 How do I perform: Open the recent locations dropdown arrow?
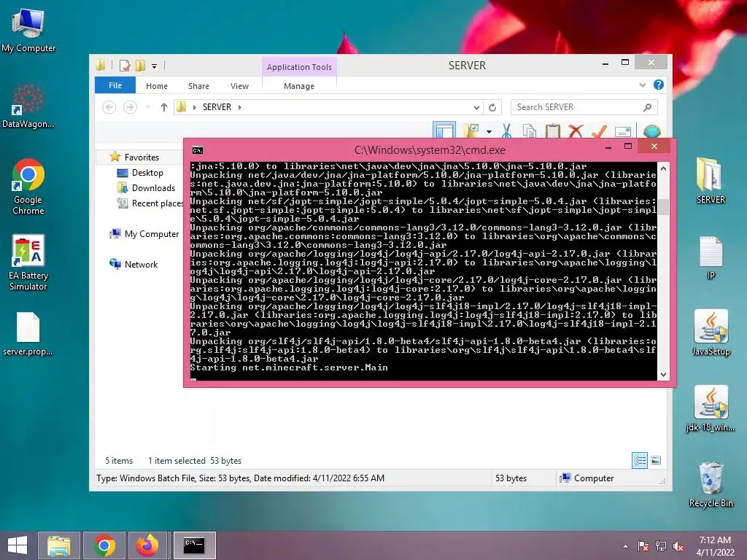(147, 107)
